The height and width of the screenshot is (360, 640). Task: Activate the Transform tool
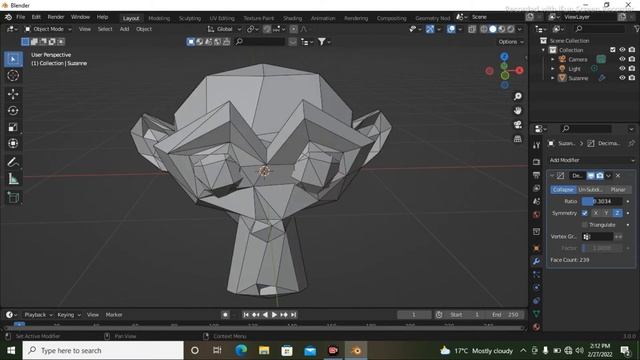[x=13, y=143]
